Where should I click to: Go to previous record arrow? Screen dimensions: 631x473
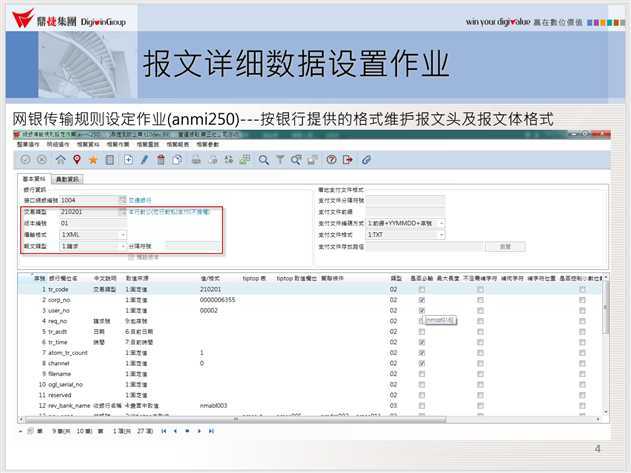[x=175, y=431]
